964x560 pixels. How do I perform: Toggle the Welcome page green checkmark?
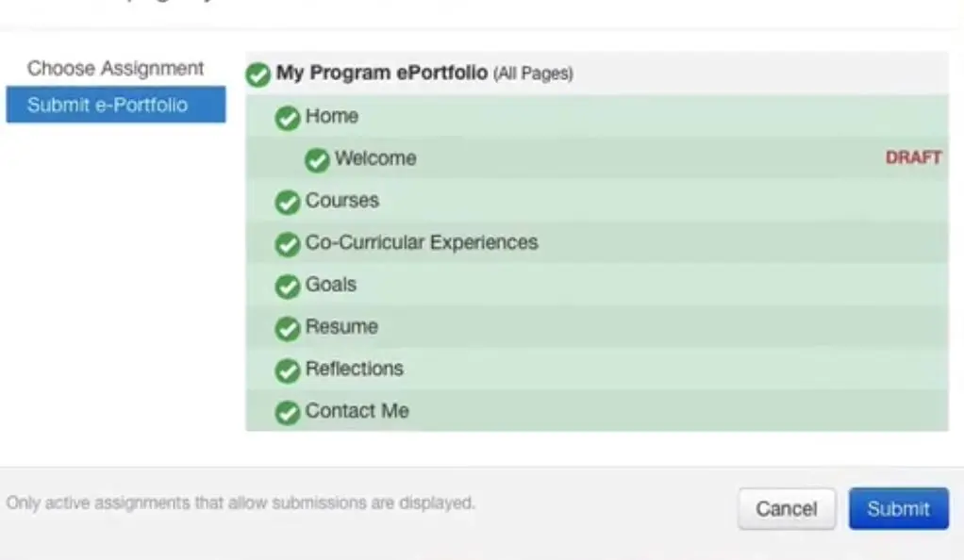pos(317,160)
